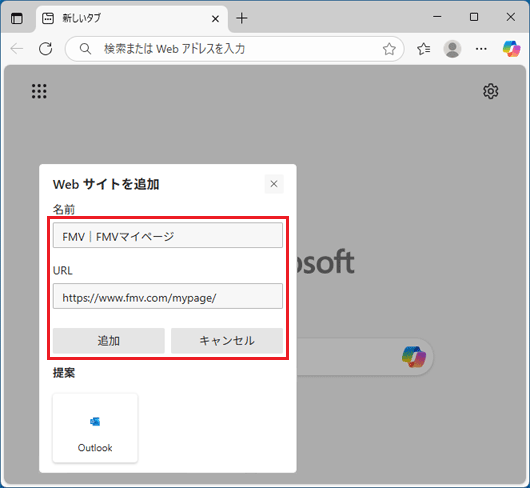Click the browser back arrow

[x=17, y=49]
